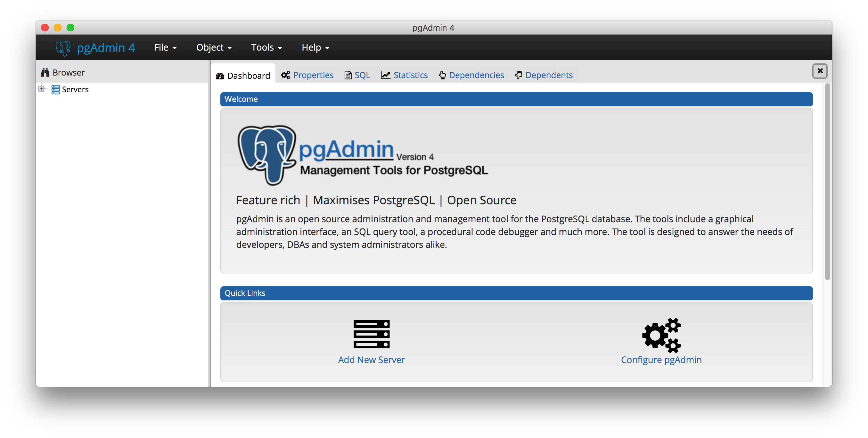Image resolution: width=868 pixels, height=438 pixels.
Task: Click the Dependents hand icon
Action: pos(519,75)
